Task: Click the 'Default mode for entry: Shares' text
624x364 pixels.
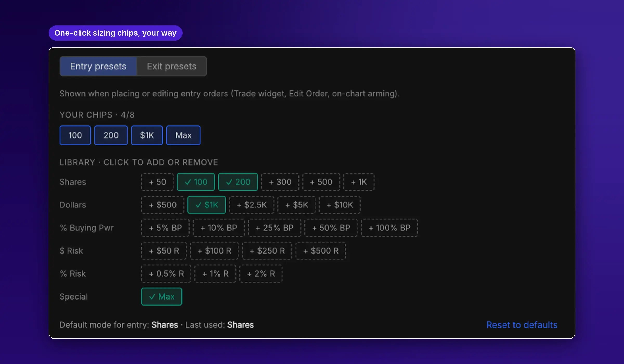Action: 119,325
